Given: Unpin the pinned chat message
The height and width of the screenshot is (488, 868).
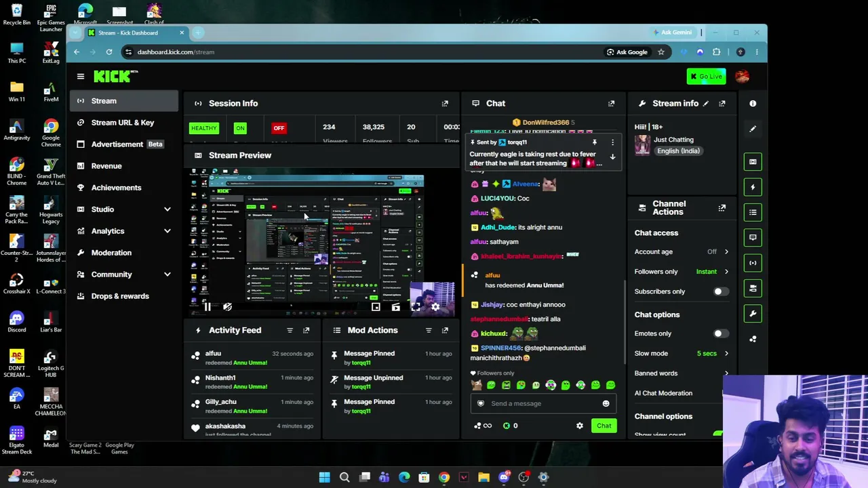Looking at the screenshot, I should pos(595,142).
